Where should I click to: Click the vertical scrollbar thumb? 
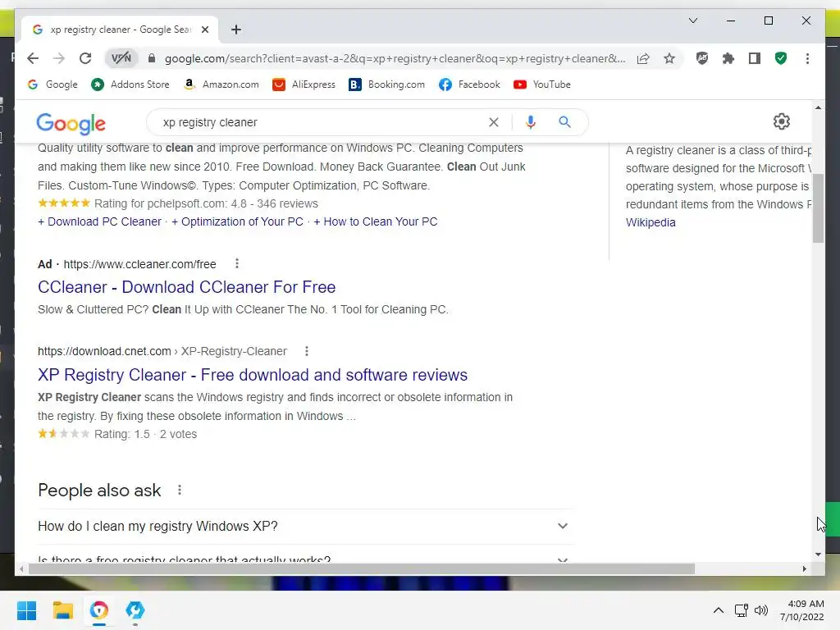[x=818, y=208]
